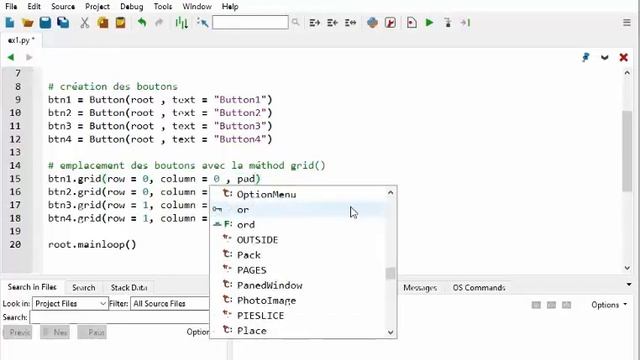Viewport: 640px width, 360px height.
Task: Open the Window menu
Action: coord(197,7)
